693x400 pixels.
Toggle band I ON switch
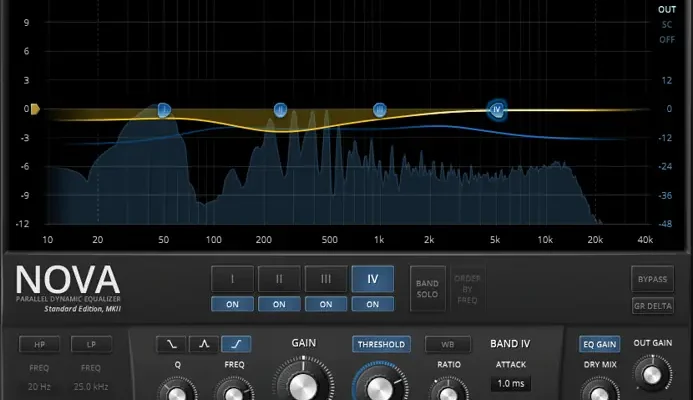[x=232, y=304]
